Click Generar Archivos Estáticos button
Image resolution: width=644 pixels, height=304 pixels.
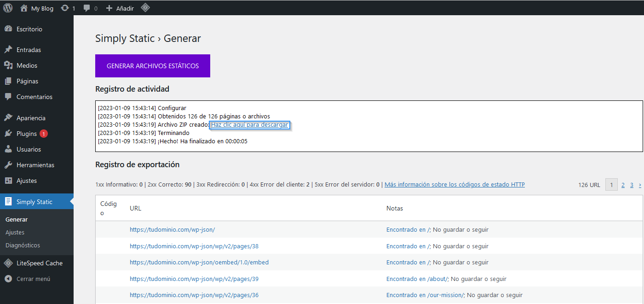[153, 66]
